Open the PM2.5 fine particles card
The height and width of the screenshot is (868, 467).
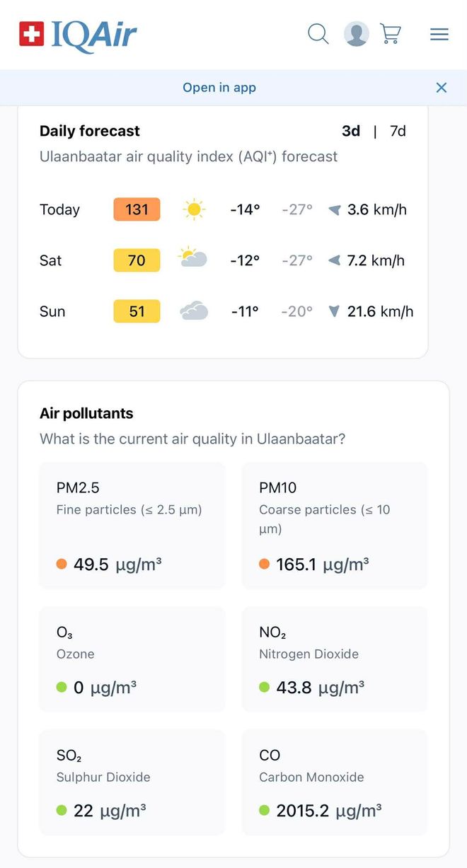coord(132,526)
